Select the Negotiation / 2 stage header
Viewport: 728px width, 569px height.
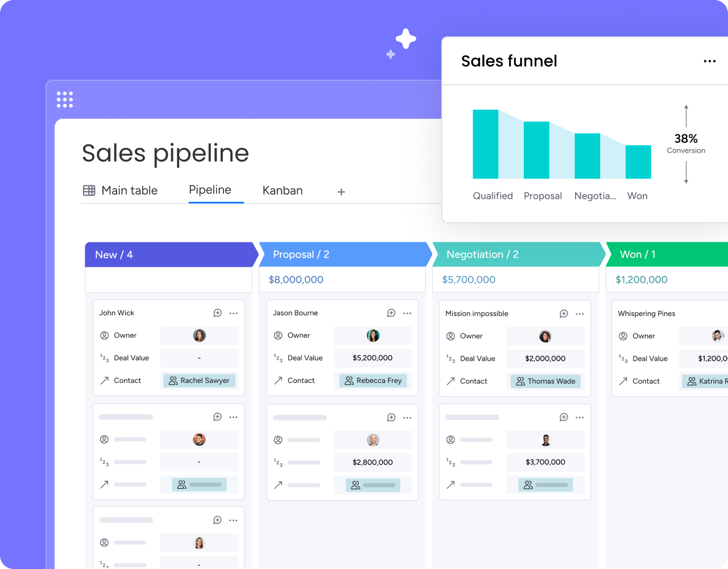coord(519,254)
